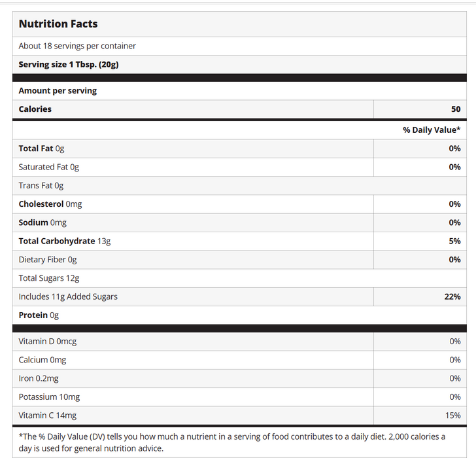Click the Daily Value footnote text
Screen dimensions: 476x458
(x=232, y=442)
